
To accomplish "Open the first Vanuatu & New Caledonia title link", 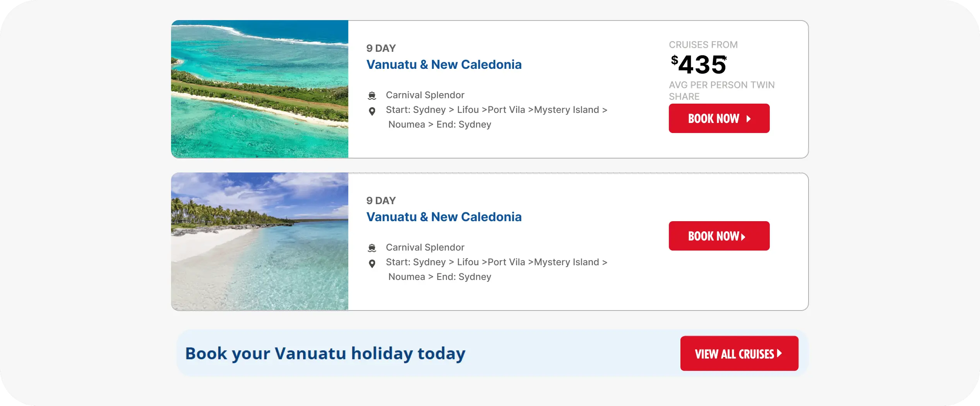I will pyautogui.click(x=444, y=65).
